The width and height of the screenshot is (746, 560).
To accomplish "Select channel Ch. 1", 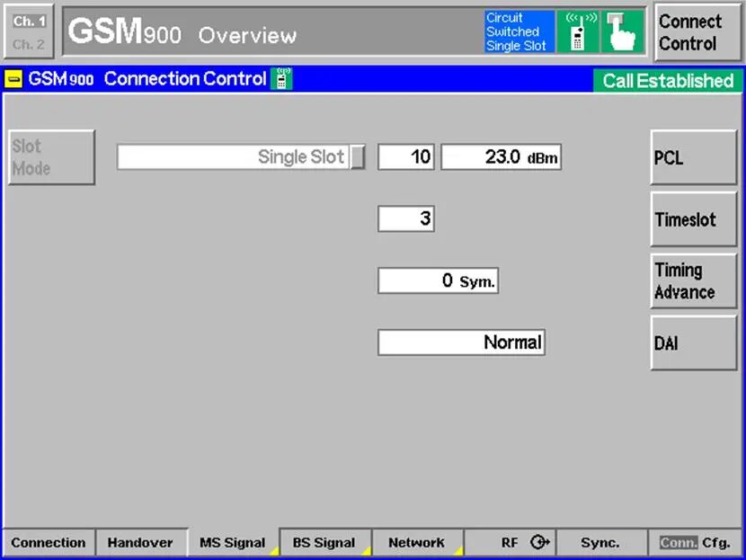I will [x=30, y=21].
